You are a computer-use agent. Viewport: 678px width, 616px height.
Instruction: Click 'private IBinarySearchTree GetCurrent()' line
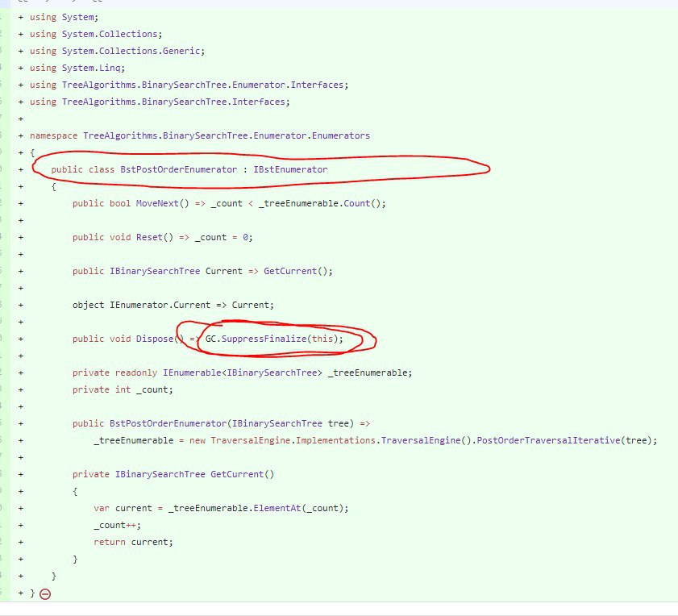click(x=173, y=475)
